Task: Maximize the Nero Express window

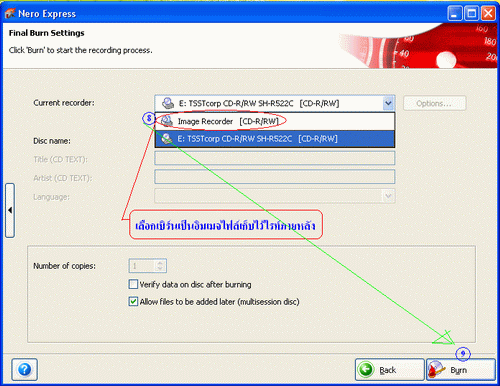Action: click(x=472, y=14)
